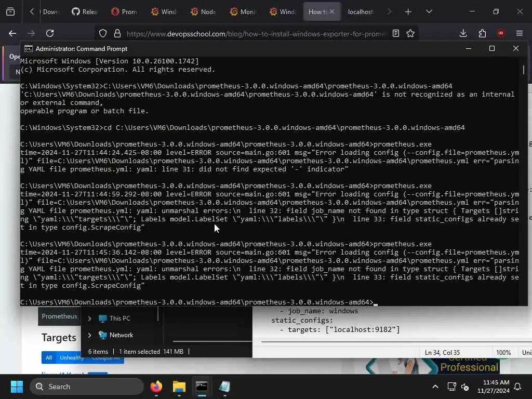Click the targets localhost:9182 line in Notepad
Viewport: 532px width, 399px height.
point(340,329)
